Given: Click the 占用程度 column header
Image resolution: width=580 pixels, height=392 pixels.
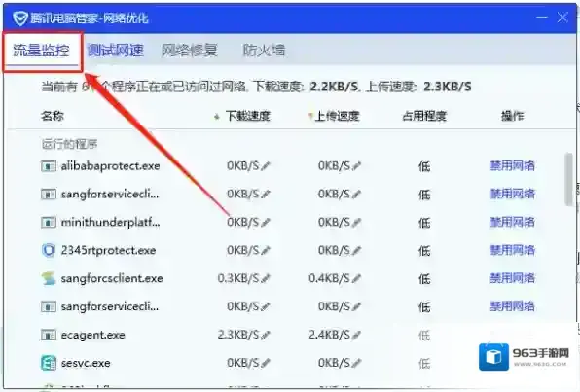Looking at the screenshot, I should pyautogui.click(x=424, y=116).
